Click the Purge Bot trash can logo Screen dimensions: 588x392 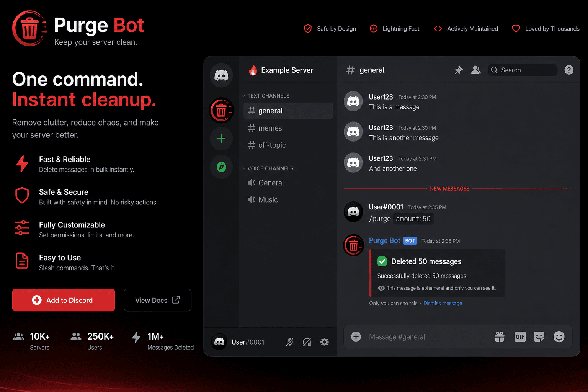(x=29, y=29)
